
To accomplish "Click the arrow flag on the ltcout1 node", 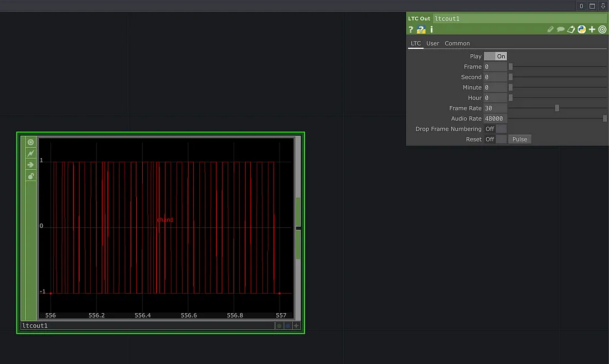I will point(31,165).
